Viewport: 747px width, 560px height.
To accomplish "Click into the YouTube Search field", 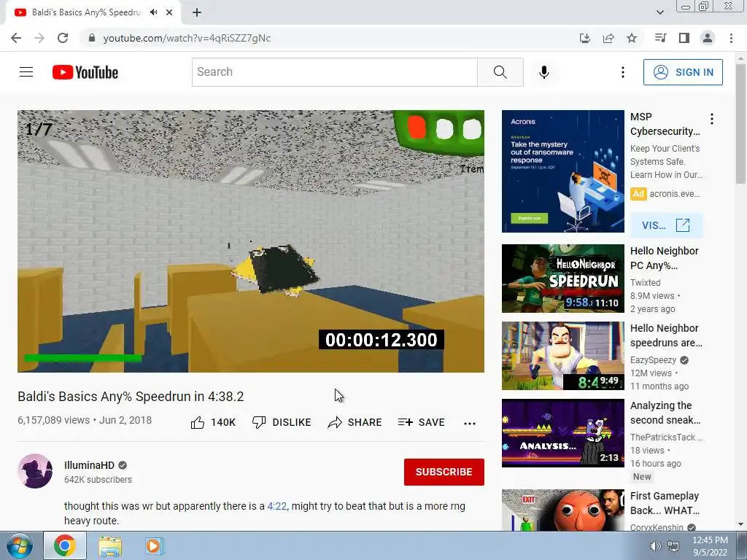I will (334, 72).
